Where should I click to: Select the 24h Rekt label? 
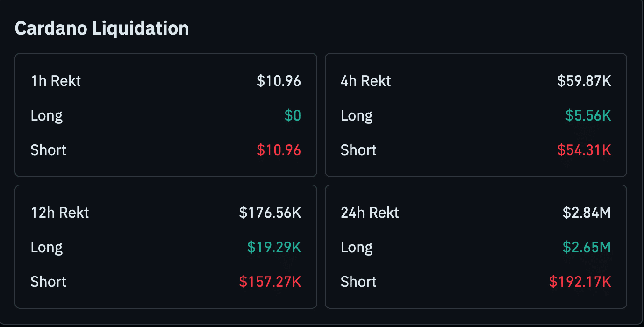[x=370, y=213]
